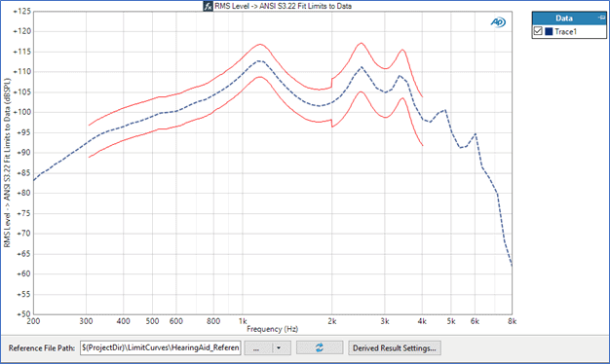The image size is (610, 364).
Task: Open Derived Result Settings
Action: [x=395, y=347]
